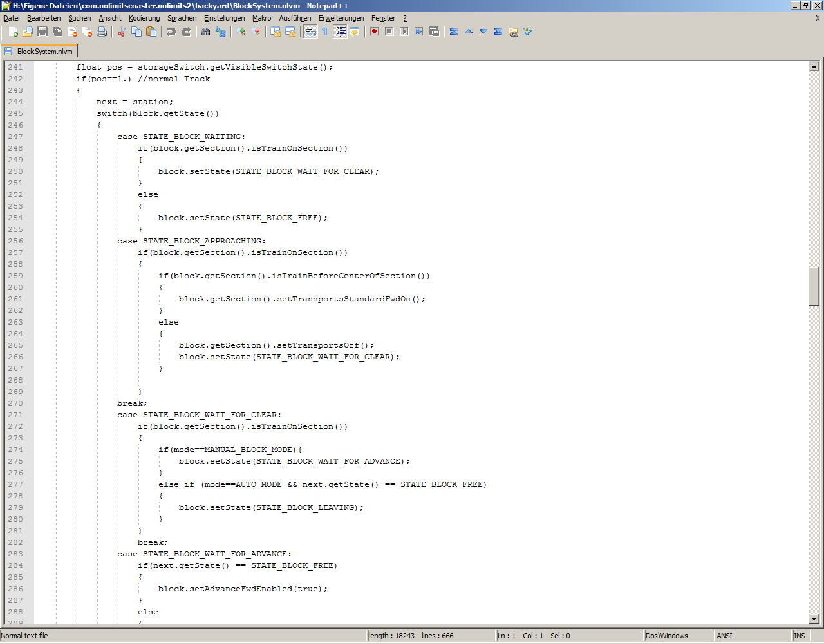824x644 pixels.
Task: Open the Kodierung menu
Action: pos(144,18)
